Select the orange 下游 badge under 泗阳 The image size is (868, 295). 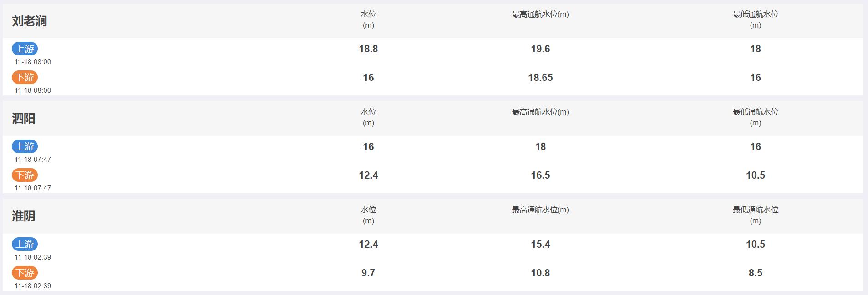(25, 175)
